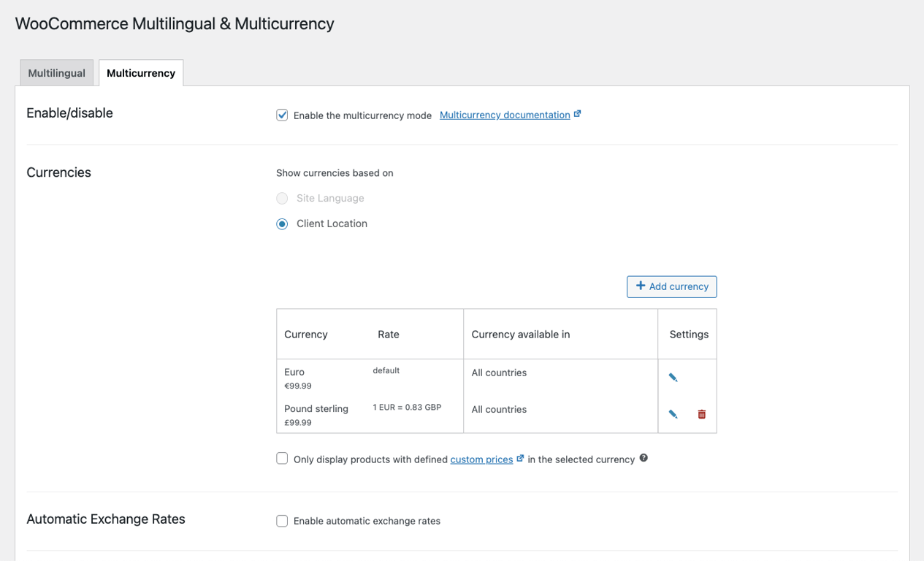Check only display products with defined custom prices

tap(282, 458)
